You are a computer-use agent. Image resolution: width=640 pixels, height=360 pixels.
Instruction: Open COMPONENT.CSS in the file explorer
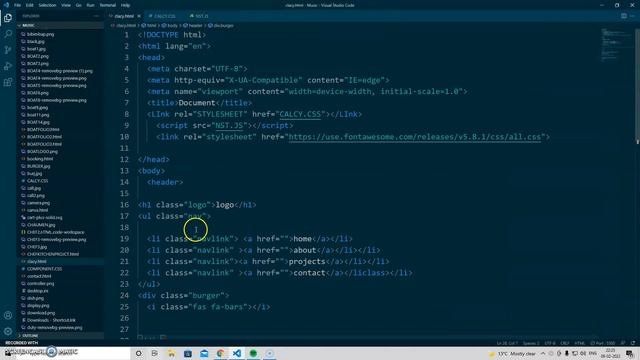coord(44,269)
